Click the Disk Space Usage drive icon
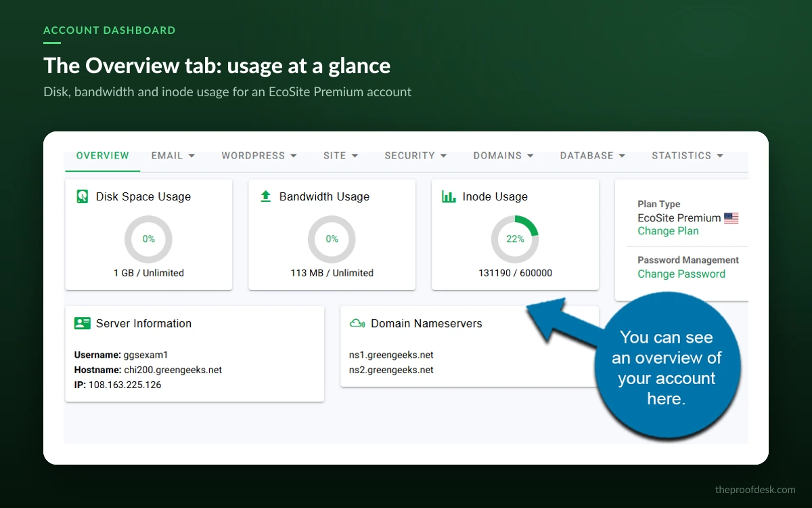The image size is (812, 508). point(83,196)
